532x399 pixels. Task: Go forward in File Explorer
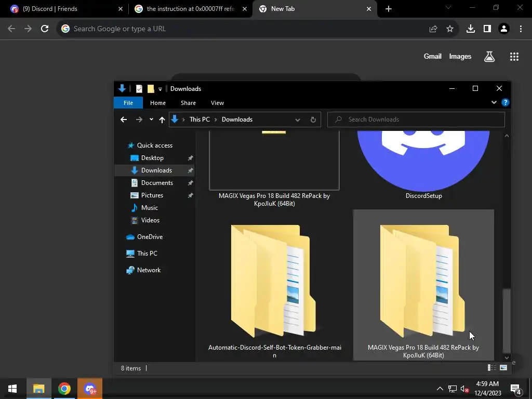pyautogui.click(x=139, y=119)
